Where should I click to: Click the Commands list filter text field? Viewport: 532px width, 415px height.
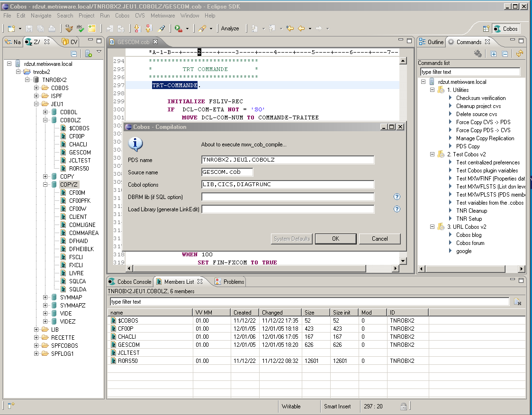(470, 72)
